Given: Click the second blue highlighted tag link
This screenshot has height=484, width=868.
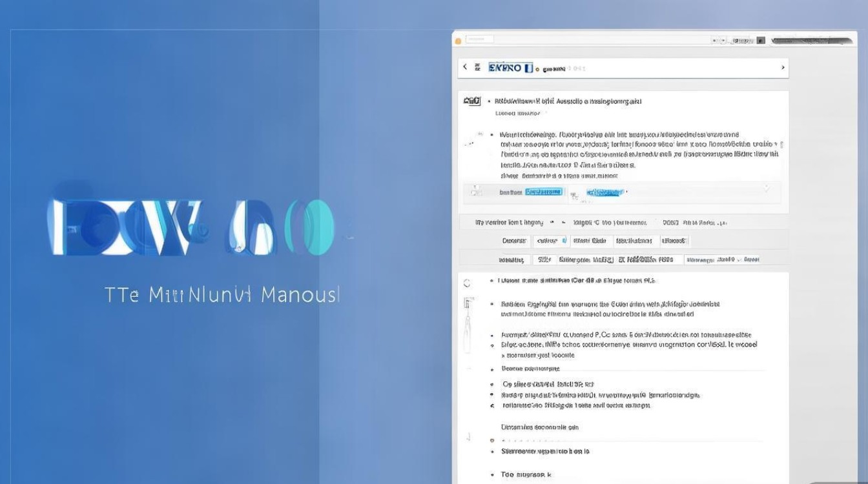Looking at the screenshot, I should (x=605, y=192).
